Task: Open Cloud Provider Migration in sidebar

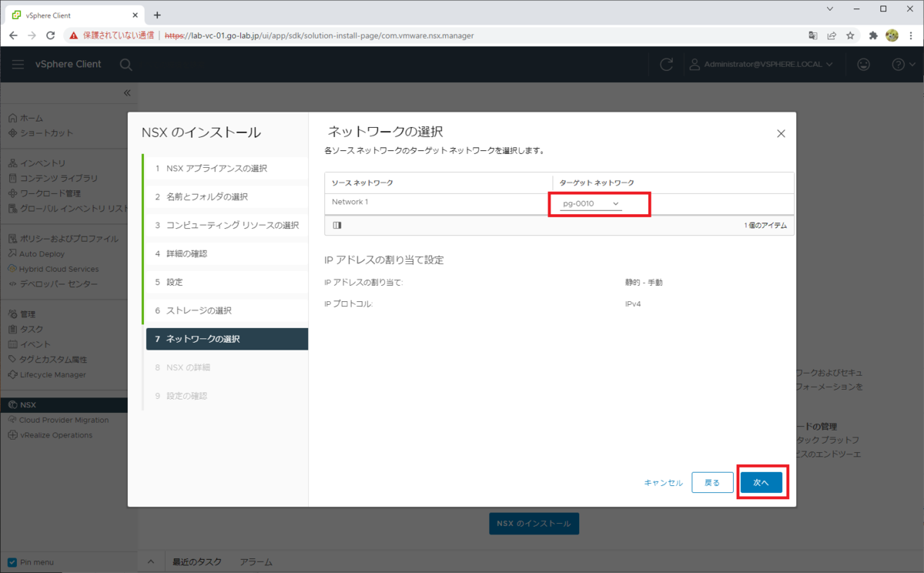Action: pos(59,420)
